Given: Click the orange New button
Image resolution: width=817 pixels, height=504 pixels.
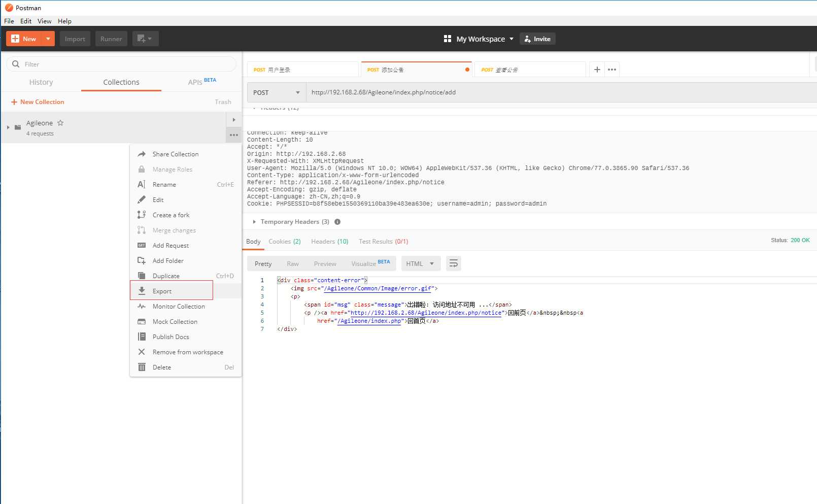Looking at the screenshot, I should click(x=24, y=39).
